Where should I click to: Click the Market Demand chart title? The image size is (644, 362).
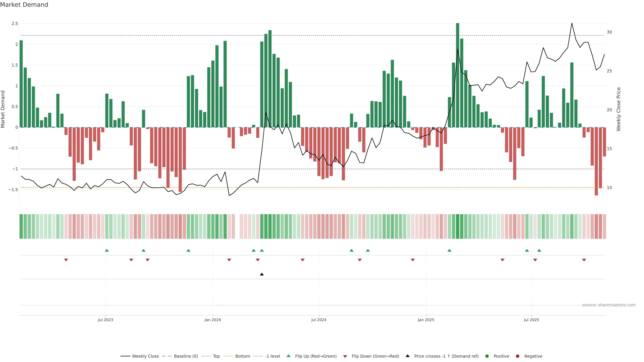[24, 5]
